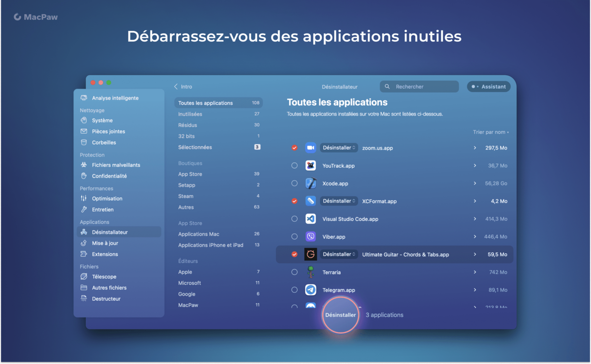Click the Visual Studio Code app icon
This screenshot has height=364, width=591.
tap(310, 219)
